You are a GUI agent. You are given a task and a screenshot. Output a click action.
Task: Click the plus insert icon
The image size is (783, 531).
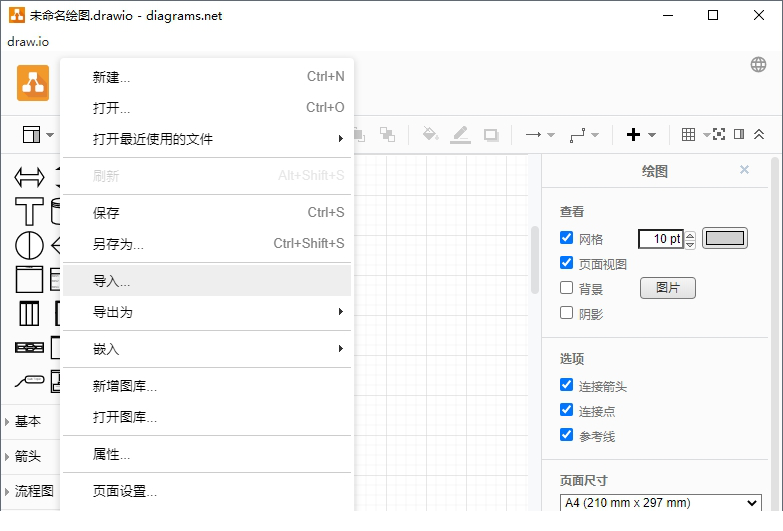(x=633, y=134)
